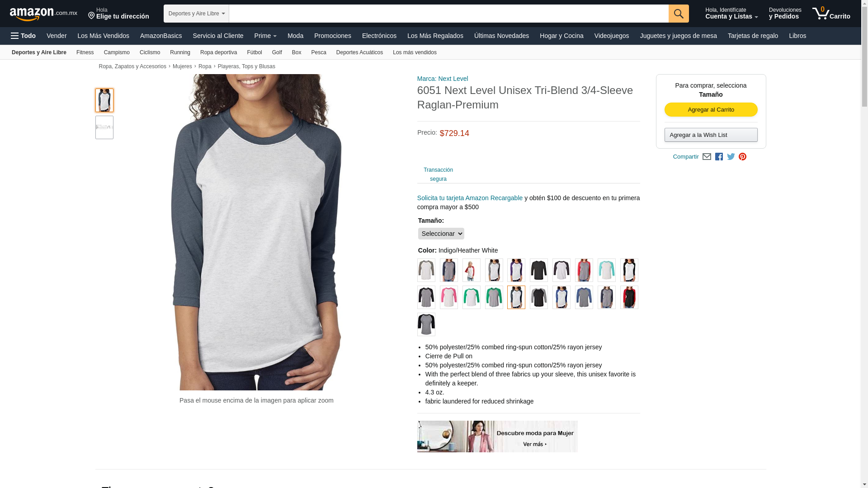
Task: Add the shirt with Agregar al Carrito
Action: [x=711, y=110]
